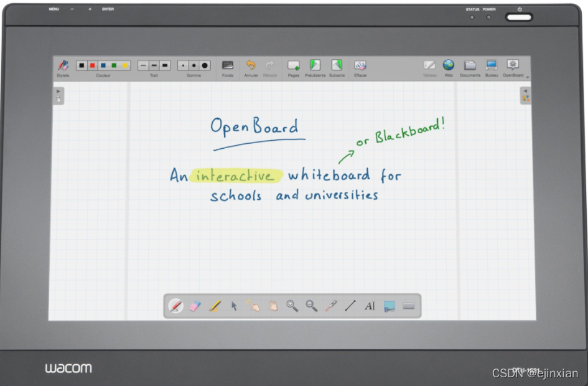
Task: Select the green color swatch
Action: [x=114, y=65]
